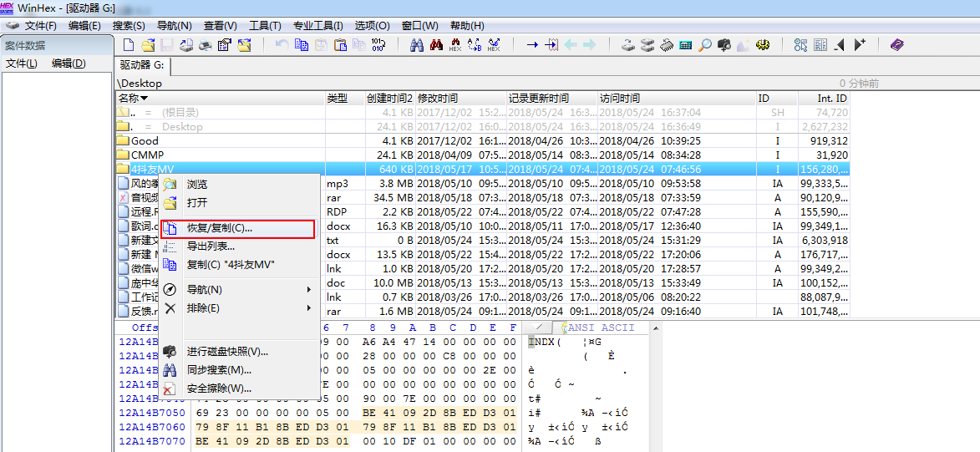This screenshot has width=980, height=452.
Task: Select the 驱动器 G: tab
Action: [143, 65]
